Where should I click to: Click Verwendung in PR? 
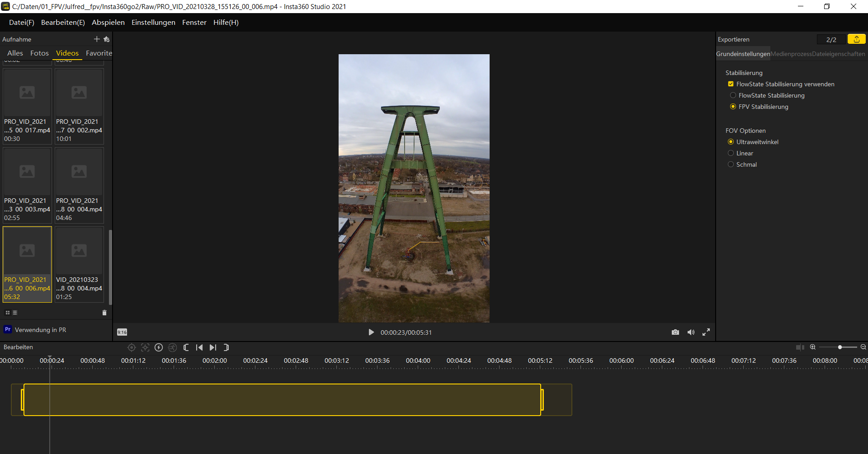coord(40,330)
